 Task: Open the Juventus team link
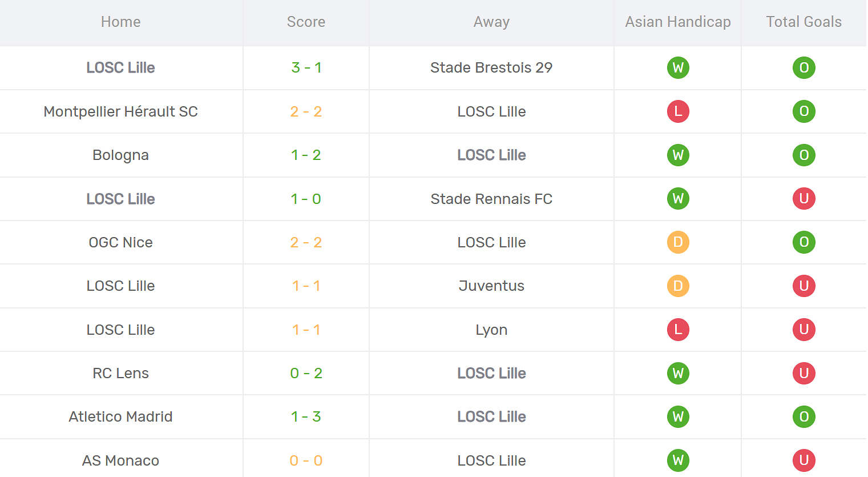(491, 286)
